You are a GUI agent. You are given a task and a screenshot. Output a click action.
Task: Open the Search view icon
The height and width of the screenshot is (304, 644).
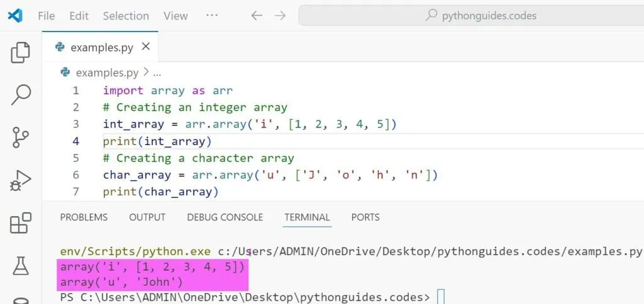(21, 95)
